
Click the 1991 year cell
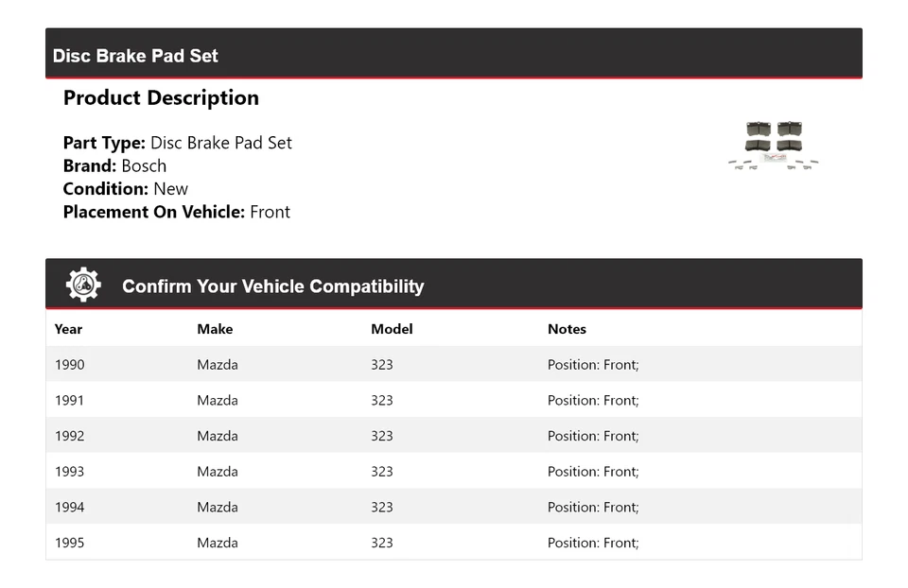click(x=69, y=401)
